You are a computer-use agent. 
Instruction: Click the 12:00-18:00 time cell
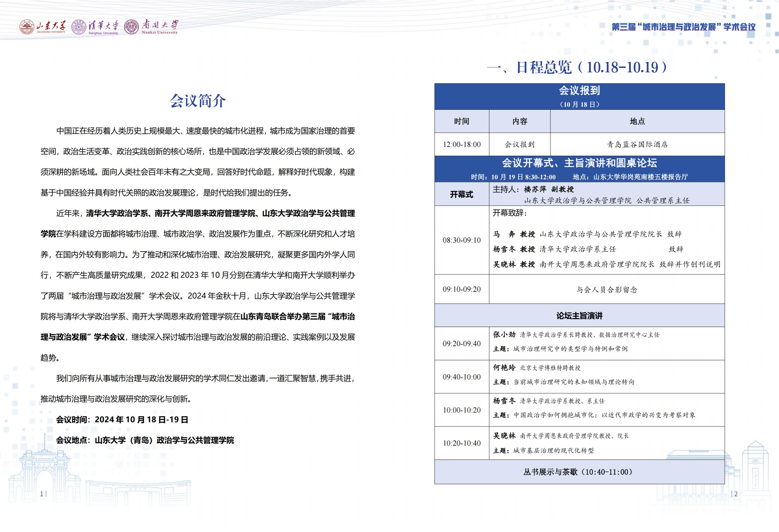click(462, 144)
